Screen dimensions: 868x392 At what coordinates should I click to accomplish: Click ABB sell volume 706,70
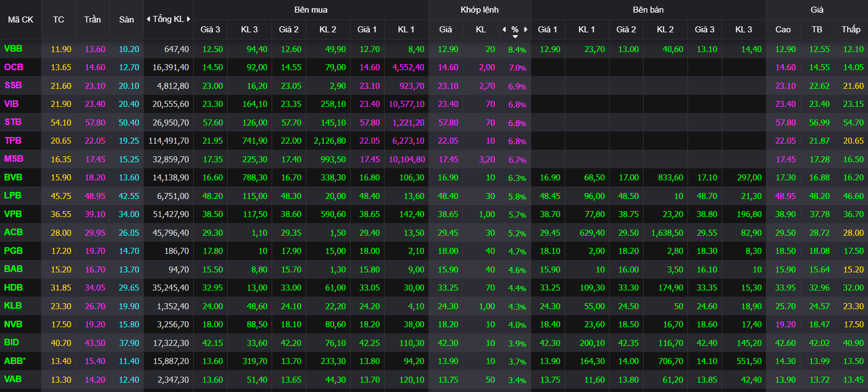click(670, 361)
